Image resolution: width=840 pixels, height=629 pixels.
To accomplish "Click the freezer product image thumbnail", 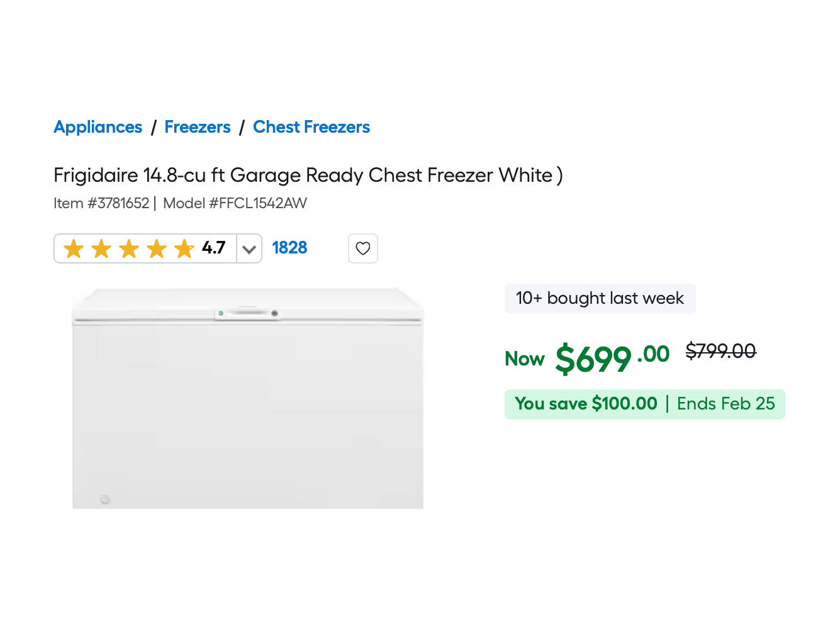I will coord(248,396).
